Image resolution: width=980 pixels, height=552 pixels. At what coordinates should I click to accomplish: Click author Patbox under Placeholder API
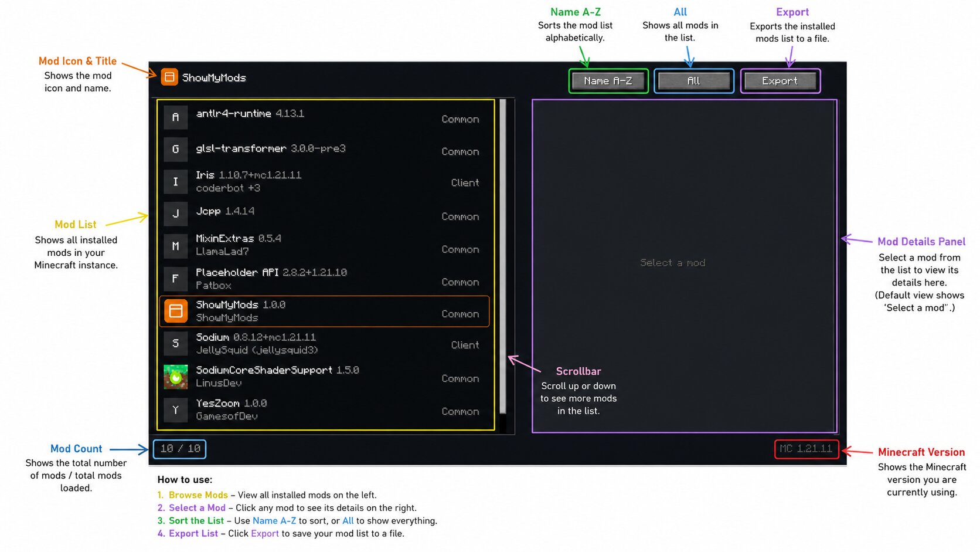(x=213, y=286)
